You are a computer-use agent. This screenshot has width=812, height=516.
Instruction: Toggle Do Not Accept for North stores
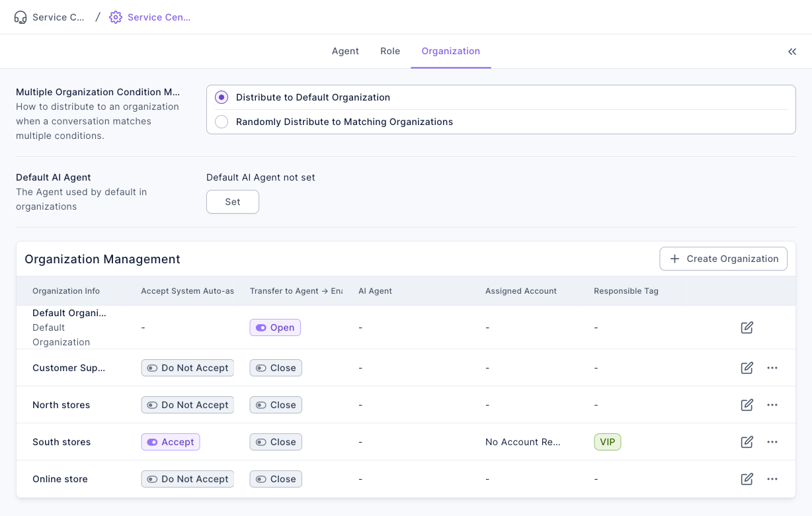187,405
